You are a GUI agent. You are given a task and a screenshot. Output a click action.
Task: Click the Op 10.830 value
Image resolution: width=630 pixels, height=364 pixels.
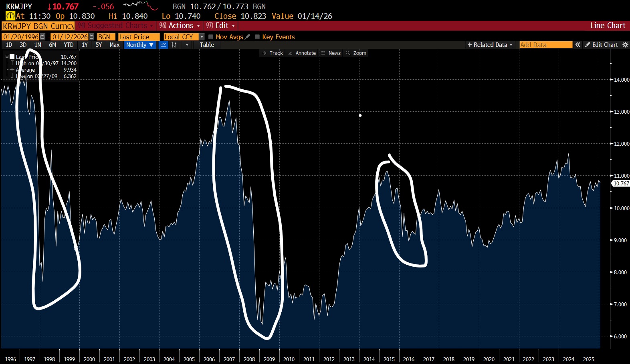click(75, 16)
